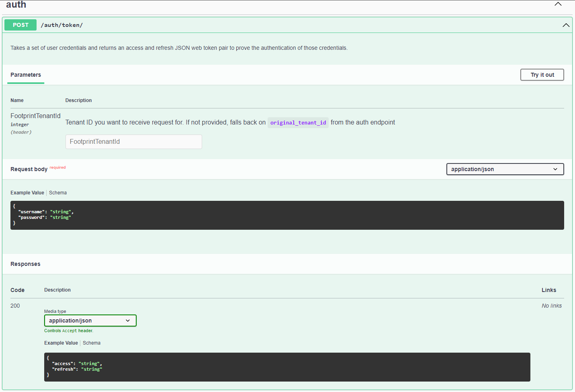Collapse the auth section chevron
Screen dimensions: 575x392
coord(558,4)
